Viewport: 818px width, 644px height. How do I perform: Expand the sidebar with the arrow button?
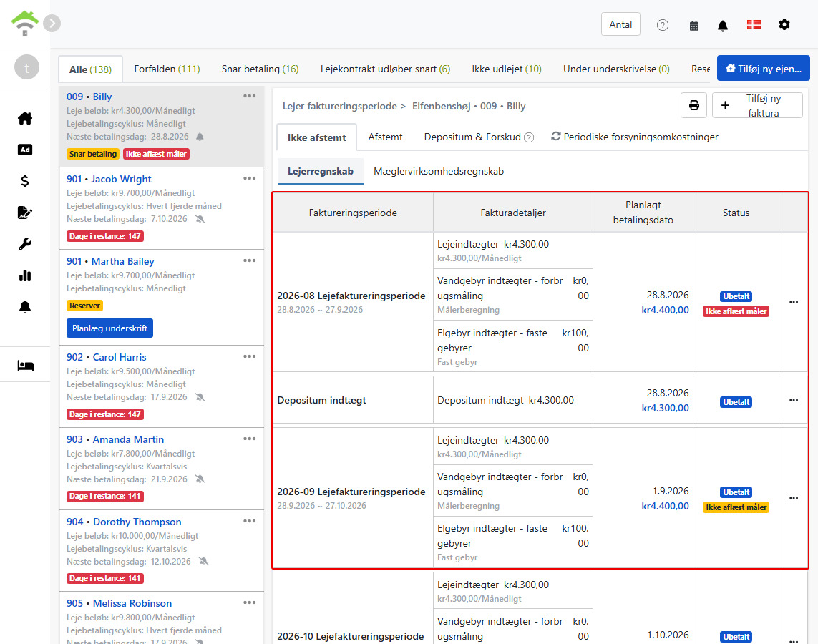click(x=52, y=24)
